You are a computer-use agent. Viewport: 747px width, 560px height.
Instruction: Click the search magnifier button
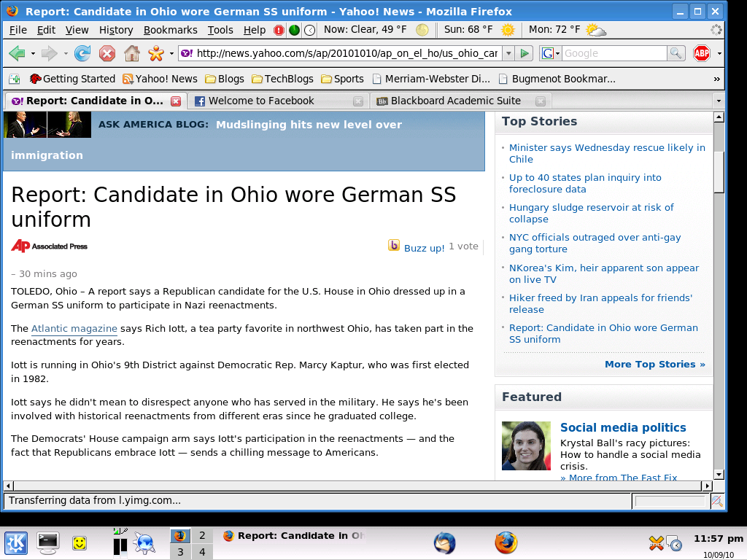676,53
